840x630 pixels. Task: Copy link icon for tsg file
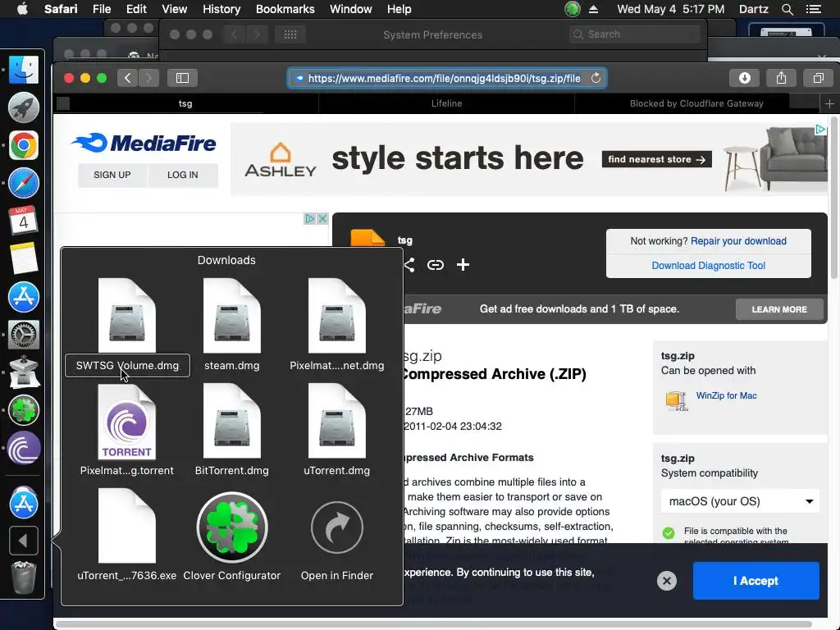point(435,265)
